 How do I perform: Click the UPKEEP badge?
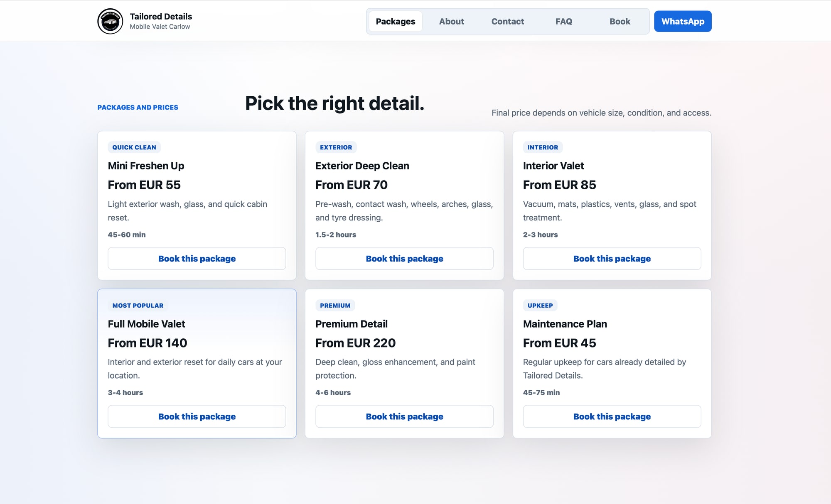540,306
